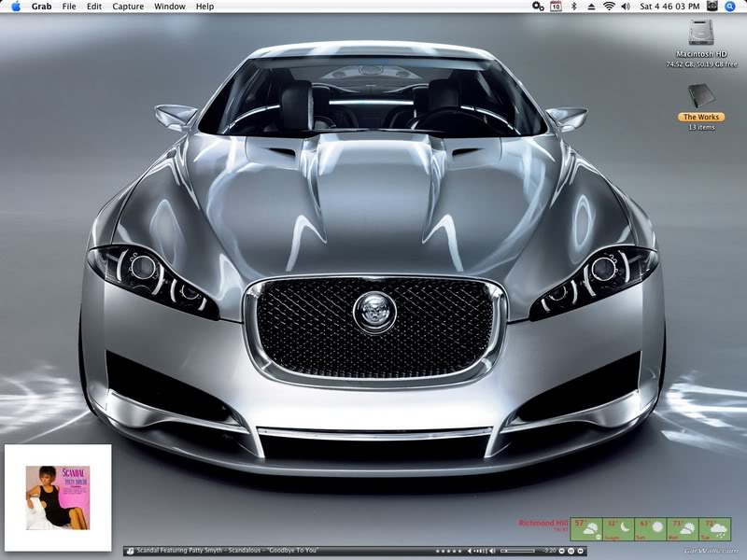Select The Works folder icon
This screenshot has height=560, width=747.
pyautogui.click(x=701, y=97)
